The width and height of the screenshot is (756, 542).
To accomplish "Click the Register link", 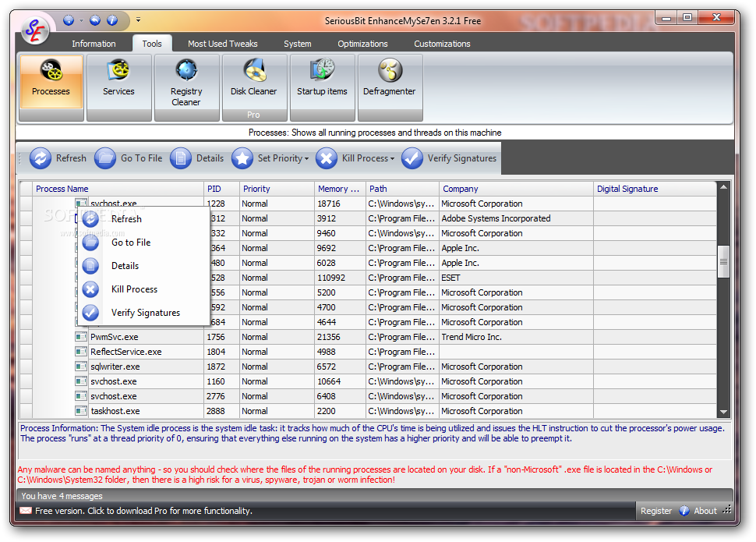I will (656, 511).
